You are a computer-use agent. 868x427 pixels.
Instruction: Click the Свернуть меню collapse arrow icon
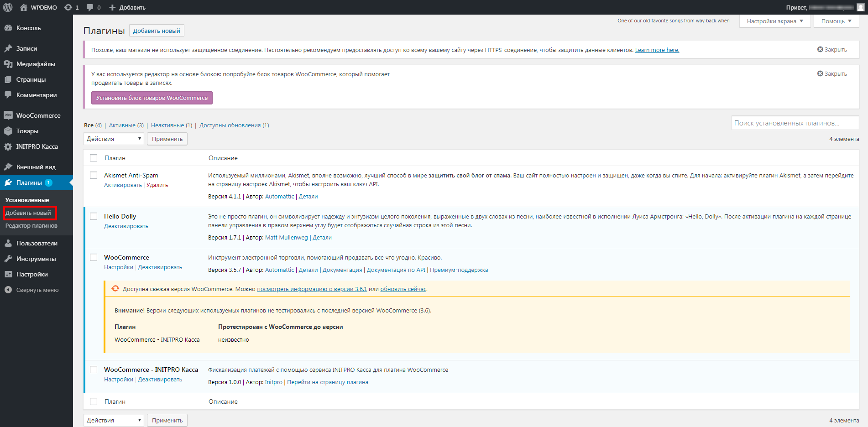click(x=8, y=290)
